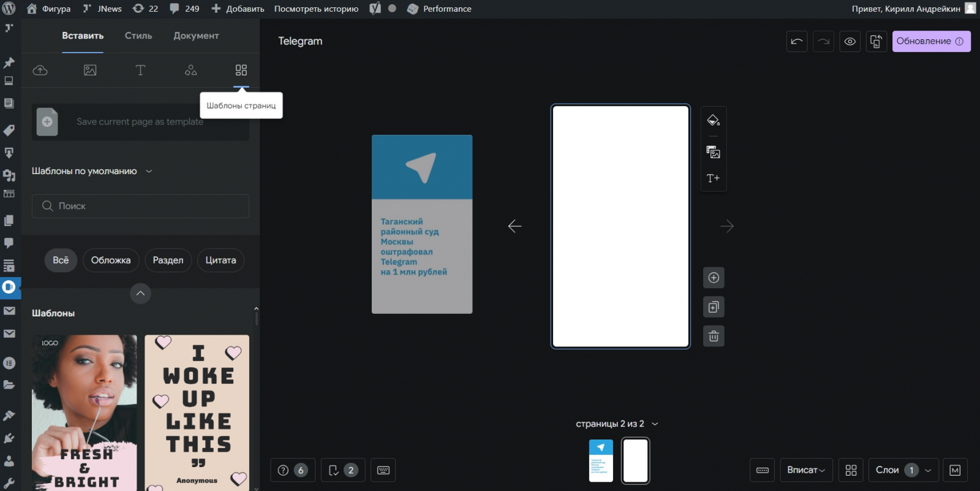Open the Shapes and stickers tab
This screenshot has height=491, width=980.
pos(191,70)
